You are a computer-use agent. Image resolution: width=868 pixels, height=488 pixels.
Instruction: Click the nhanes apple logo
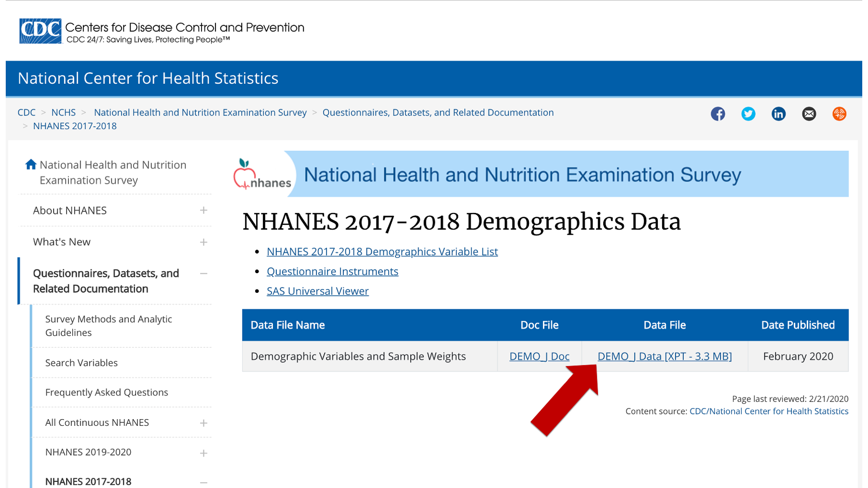(262, 174)
